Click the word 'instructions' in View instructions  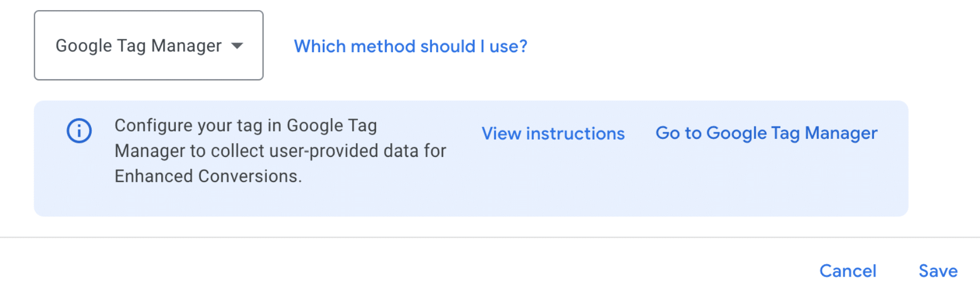[575, 134]
